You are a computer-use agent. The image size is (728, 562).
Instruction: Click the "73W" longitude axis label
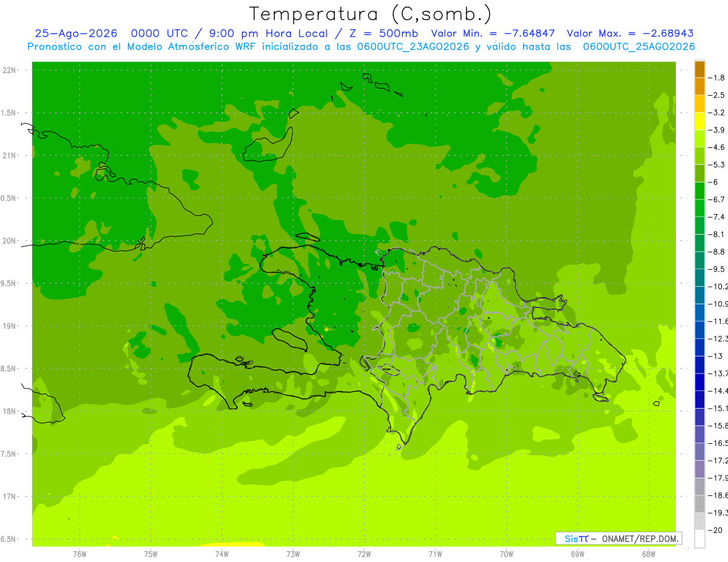pyautogui.click(x=293, y=554)
